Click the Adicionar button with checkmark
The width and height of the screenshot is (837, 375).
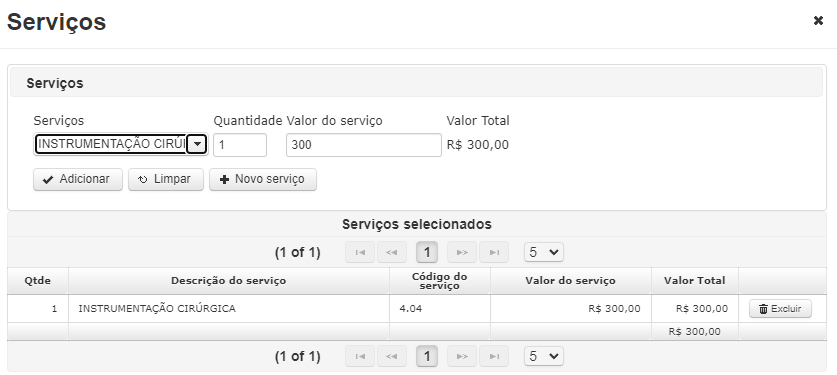(x=78, y=179)
